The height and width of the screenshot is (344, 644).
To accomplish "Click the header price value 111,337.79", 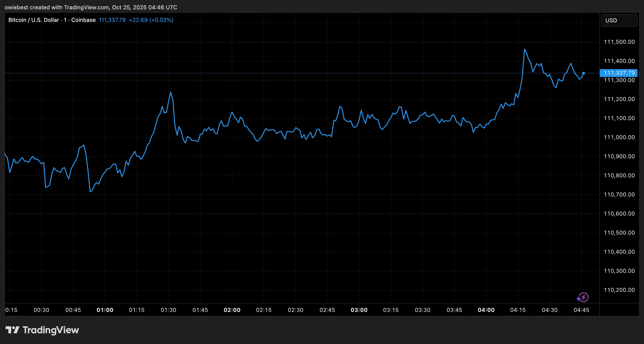I will 112,20.
